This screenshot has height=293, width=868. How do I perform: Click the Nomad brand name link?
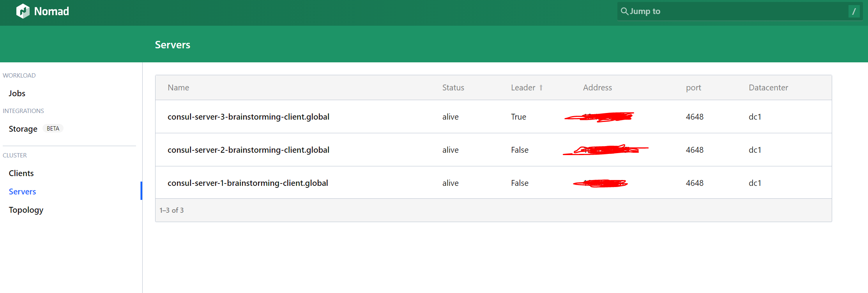point(51,11)
